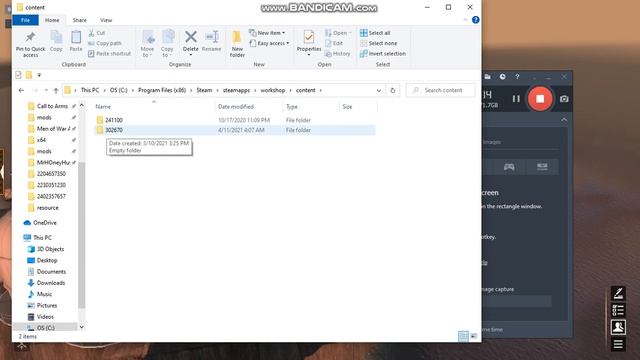Open the Easy access dropdown
This screenshot has width=640, height=360.
tap(269, 43)
